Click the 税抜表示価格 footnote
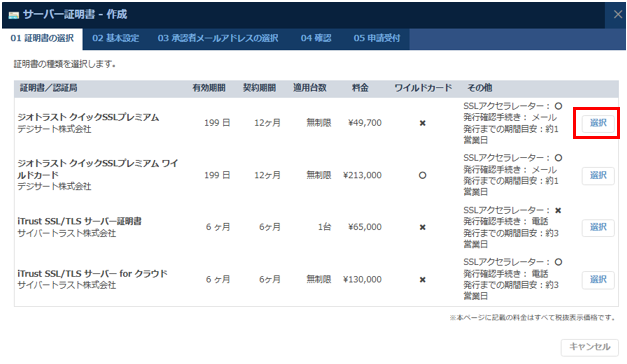 tap(532, 318)
